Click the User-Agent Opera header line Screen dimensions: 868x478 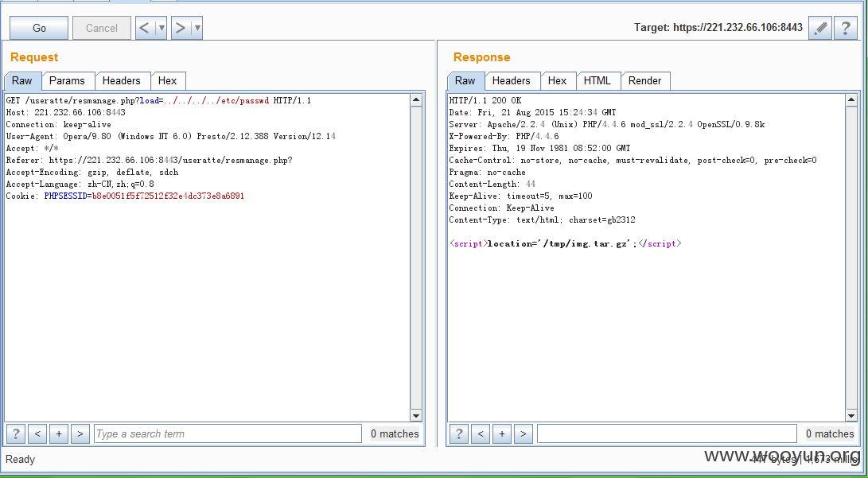pos(170,136)
